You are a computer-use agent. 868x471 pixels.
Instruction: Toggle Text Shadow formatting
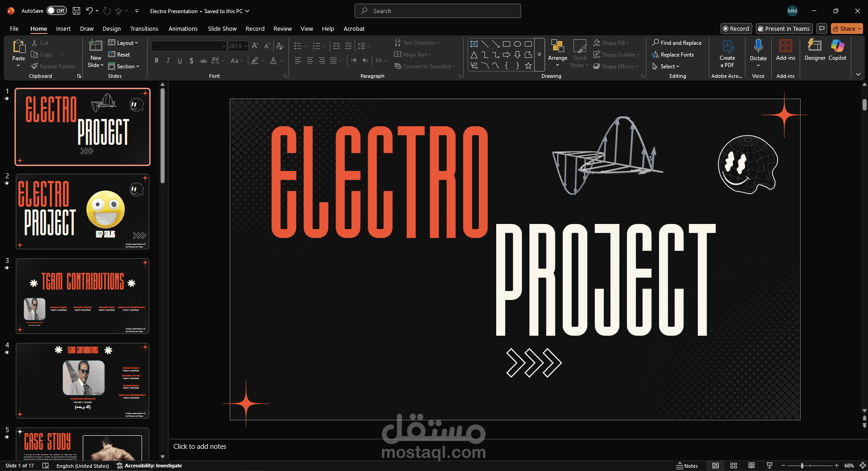coord(192,60)
